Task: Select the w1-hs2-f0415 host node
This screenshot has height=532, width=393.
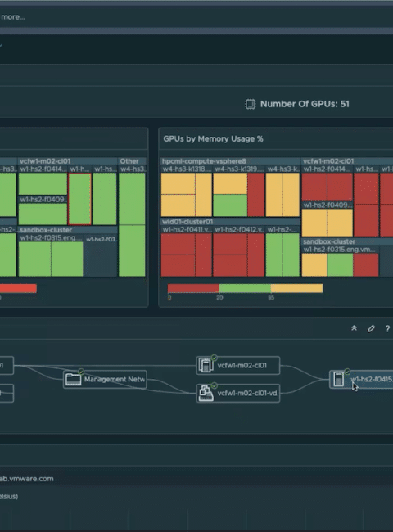Action: (x=361, y=379)
